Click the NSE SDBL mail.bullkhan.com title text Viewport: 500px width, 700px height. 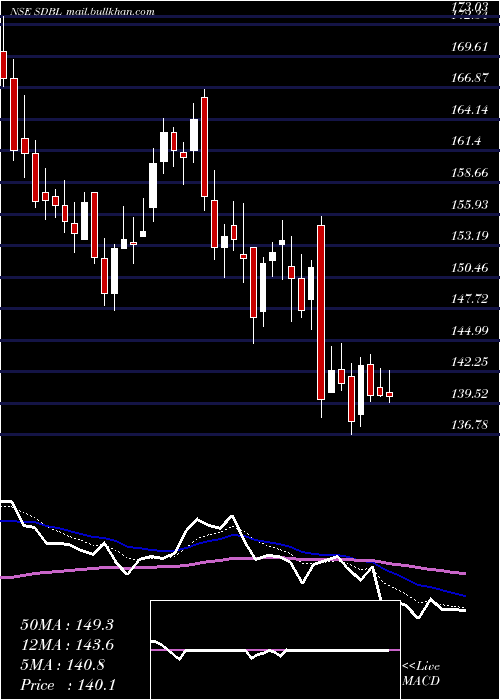[82, 12]
